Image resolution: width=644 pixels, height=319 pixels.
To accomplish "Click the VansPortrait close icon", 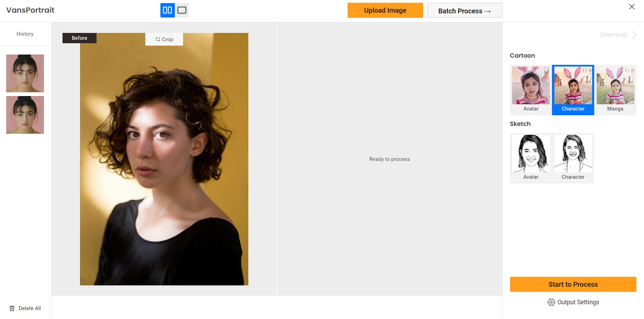I will point(631,6).
